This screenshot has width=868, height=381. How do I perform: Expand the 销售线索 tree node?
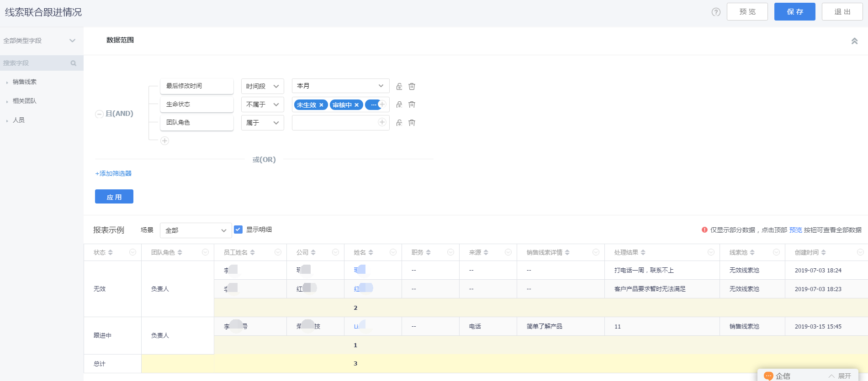point(7,83)
